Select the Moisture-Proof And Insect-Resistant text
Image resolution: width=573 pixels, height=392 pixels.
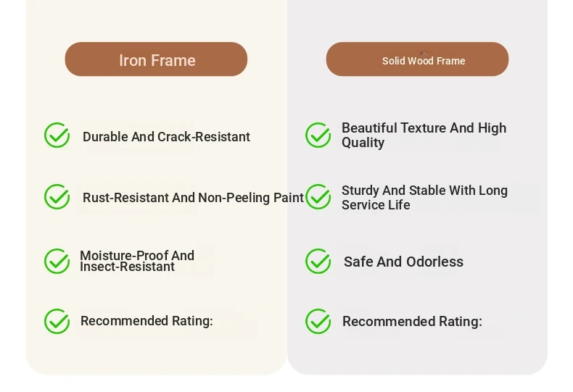[137, 261]
